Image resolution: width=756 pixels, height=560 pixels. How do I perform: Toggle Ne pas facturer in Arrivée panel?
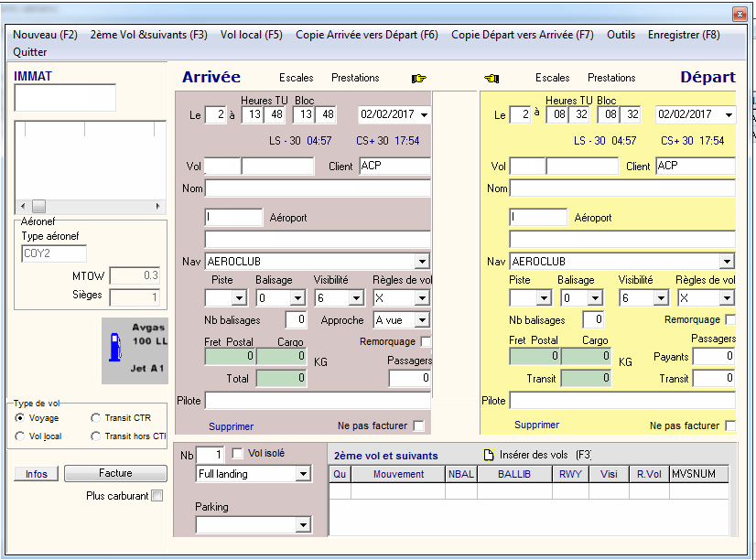pyautogui.click(x=418, y=425)
